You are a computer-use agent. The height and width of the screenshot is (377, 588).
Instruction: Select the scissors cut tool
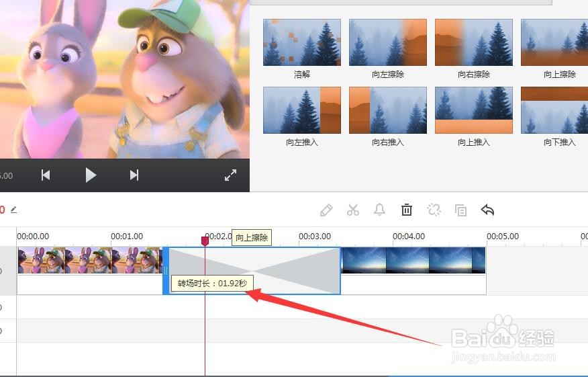pos(353,210)
